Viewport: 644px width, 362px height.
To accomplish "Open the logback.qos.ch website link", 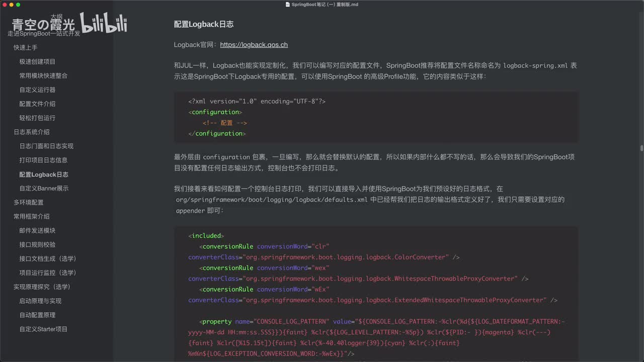I will (254, 45).
